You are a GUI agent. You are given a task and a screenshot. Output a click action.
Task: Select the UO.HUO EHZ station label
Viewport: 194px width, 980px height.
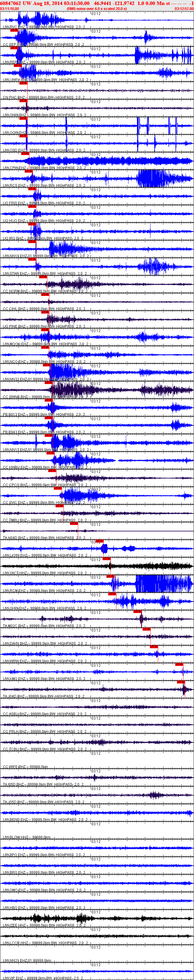click(x=44, y=221)
